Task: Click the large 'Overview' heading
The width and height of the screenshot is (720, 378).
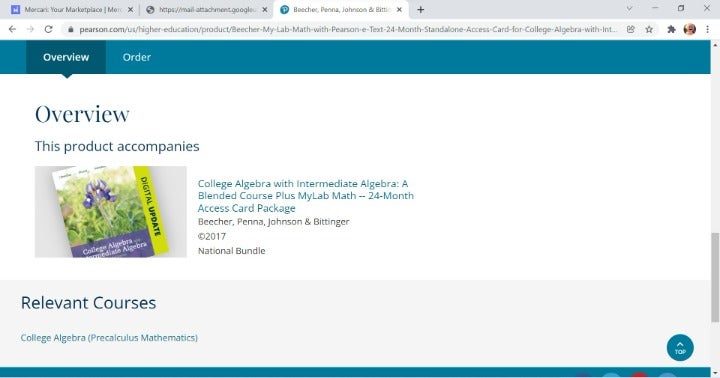Action: pyautogui.click(x=82, y=114)
